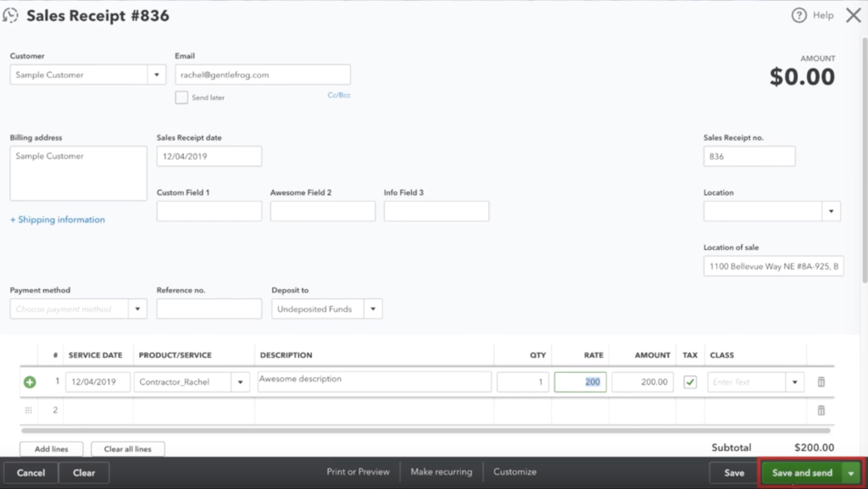Click the Sales Receipt date field
The image size is (868, 489).
pos(209,157)
